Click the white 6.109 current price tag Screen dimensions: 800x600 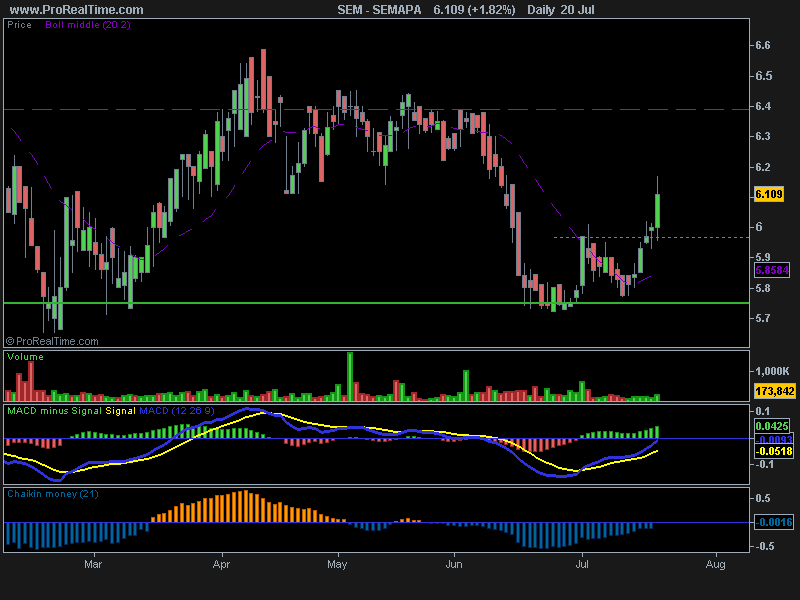pos(767,194)
